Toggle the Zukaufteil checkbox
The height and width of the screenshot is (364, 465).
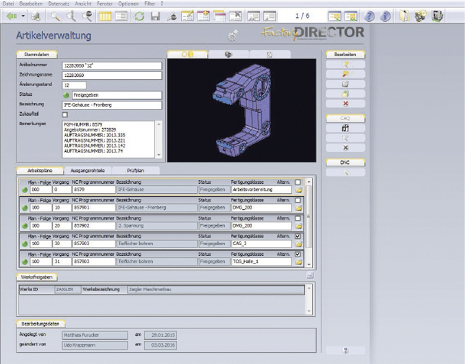point(65,114)
